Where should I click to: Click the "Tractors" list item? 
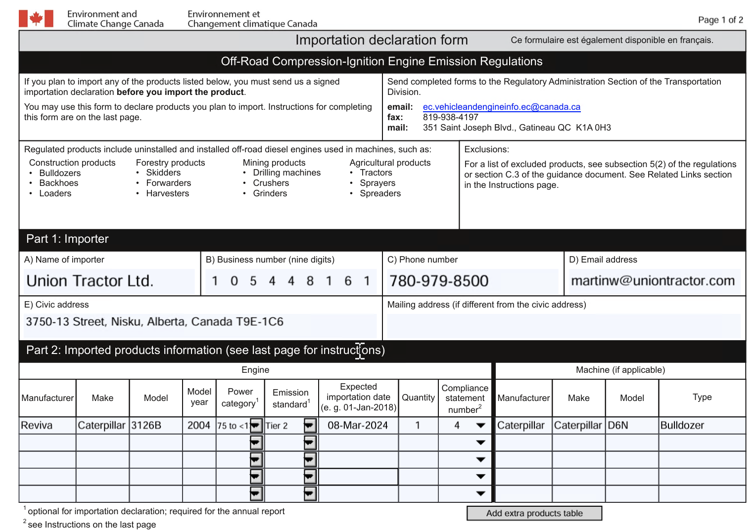(x=376, y=173)
